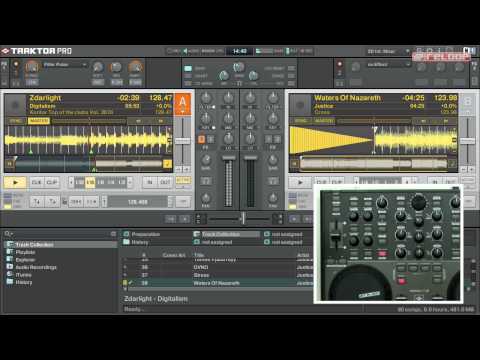Start playback on Deck B
Screen dimensions: 480x360
click(300, 182)
